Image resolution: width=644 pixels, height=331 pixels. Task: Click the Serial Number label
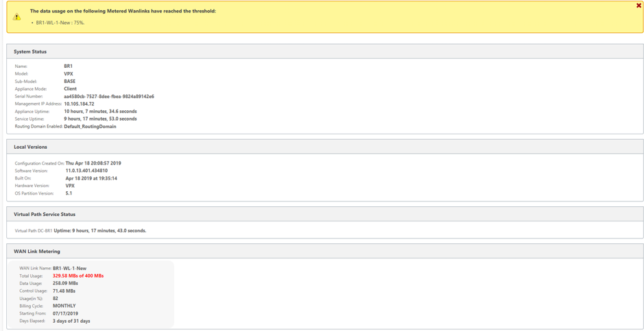28,97
